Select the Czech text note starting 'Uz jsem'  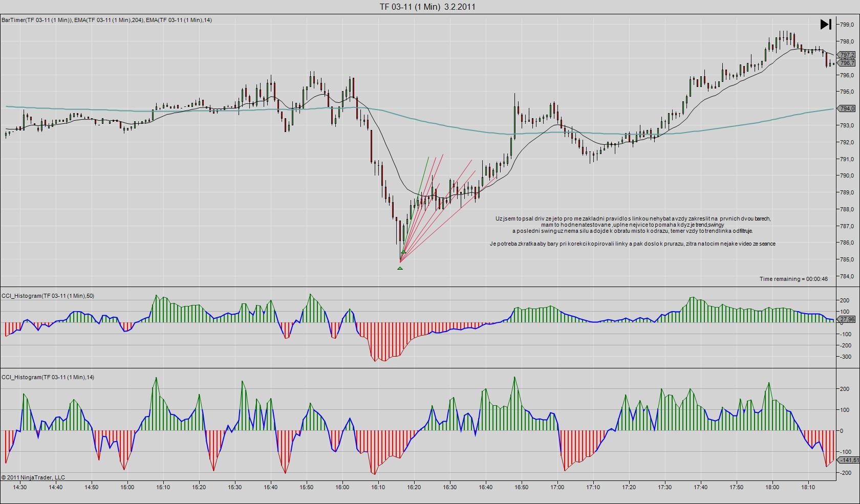pyautogui.click(x=632, y=225)
